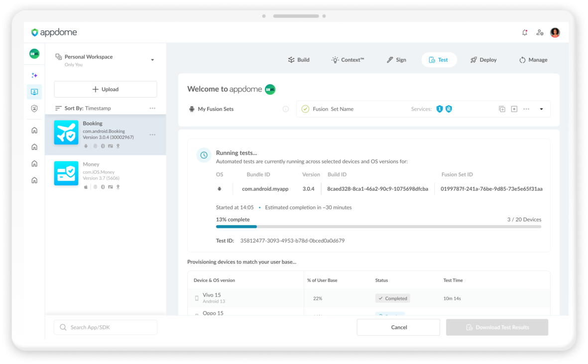Click the info icon beside My Fusion Sets
The image size is (588, 364).
(x=286, y=109)
